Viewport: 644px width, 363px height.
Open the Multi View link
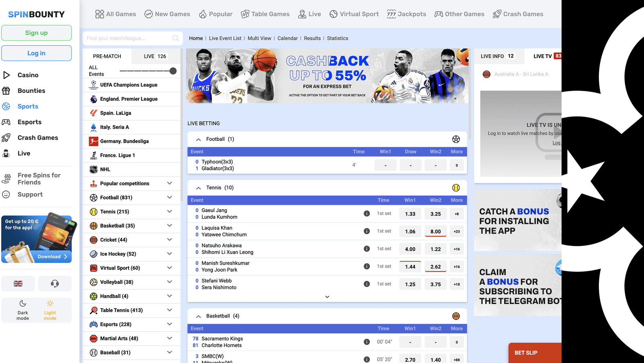tap(259, 38)
